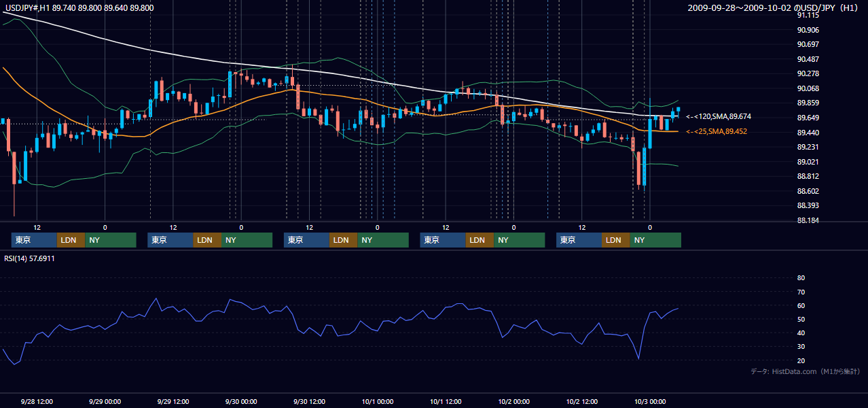Click the 91.115 price axis label

tap(808, 15)
